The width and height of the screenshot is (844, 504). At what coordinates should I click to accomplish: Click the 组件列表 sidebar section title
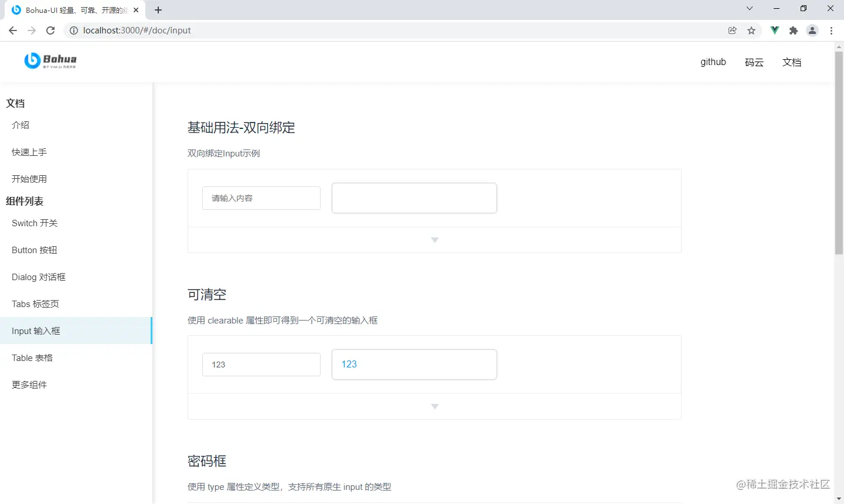(25, 201)
